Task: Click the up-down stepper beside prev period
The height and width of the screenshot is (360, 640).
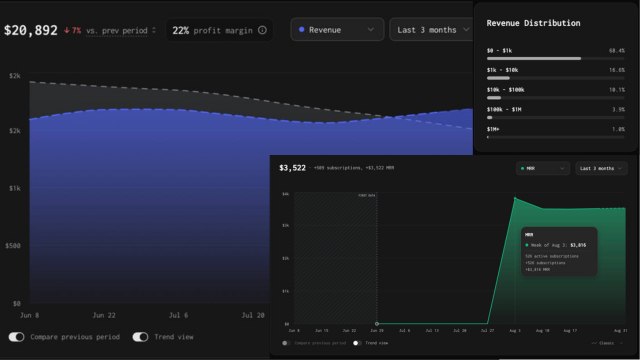Action: [x=154, y=31]
